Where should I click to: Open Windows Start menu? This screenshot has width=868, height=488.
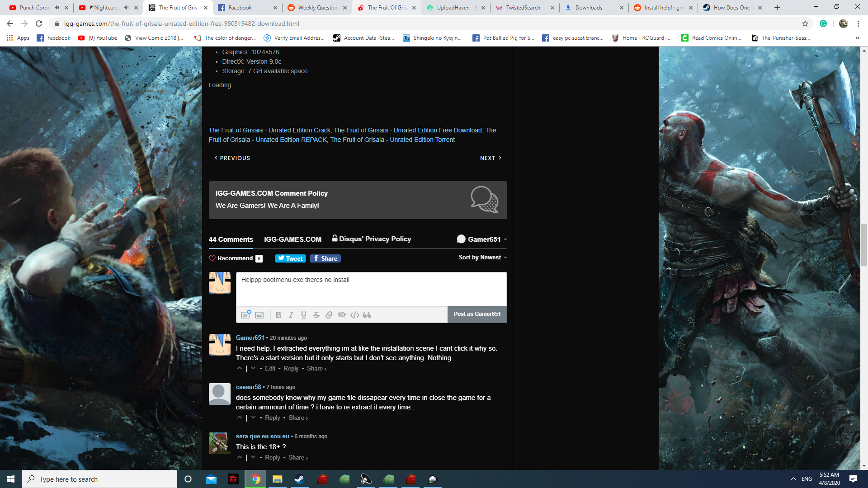click(11, 479)
